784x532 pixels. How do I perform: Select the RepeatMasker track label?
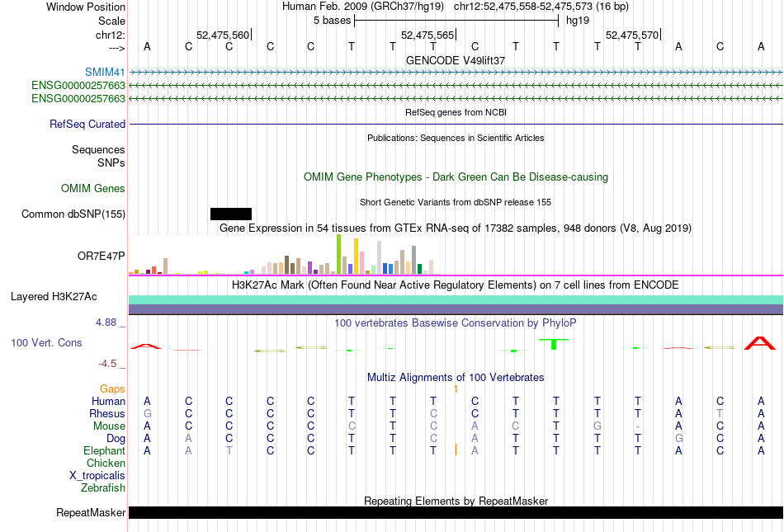[x=91, y=512]
